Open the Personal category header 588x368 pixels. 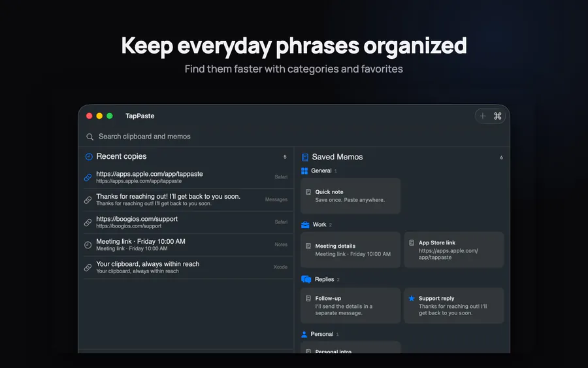pos(320,334)
